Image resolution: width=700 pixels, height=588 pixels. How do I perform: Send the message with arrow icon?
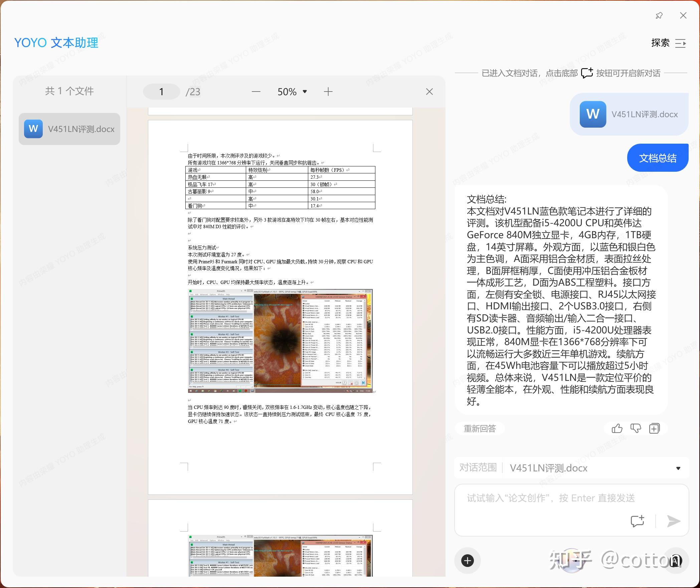click(x=673, y=521)
